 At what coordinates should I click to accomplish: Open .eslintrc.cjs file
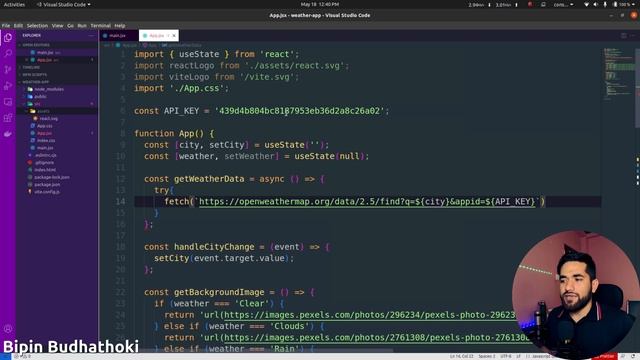(x=56, y=155)
